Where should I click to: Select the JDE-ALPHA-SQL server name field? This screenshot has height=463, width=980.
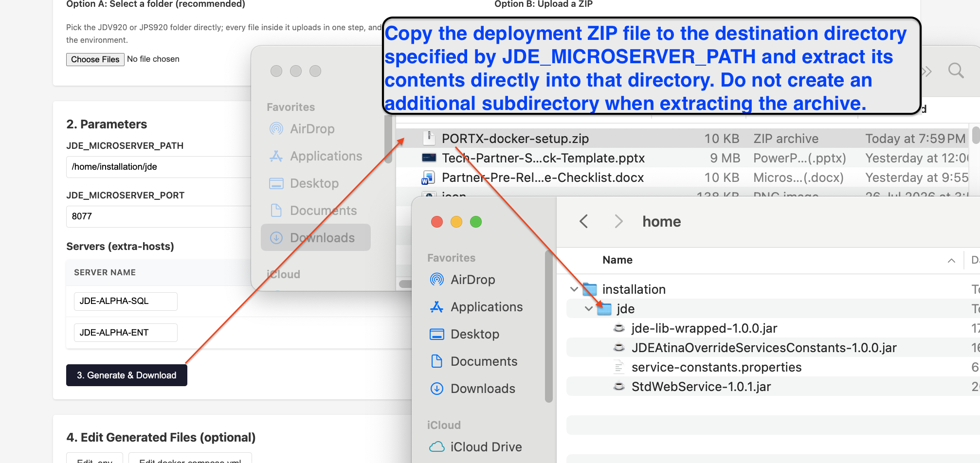coord(126,301)
